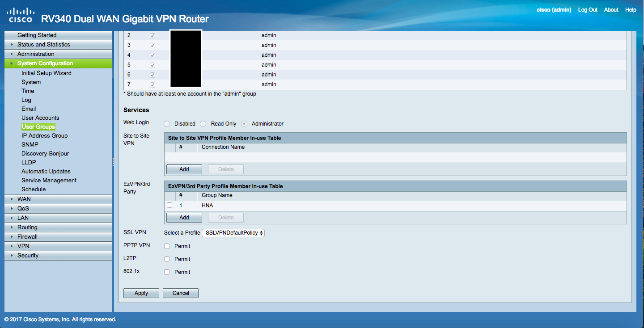This screenshot has height=328, width=644.
Task: Expand Routing section arrow
Action: click(12, 227)
